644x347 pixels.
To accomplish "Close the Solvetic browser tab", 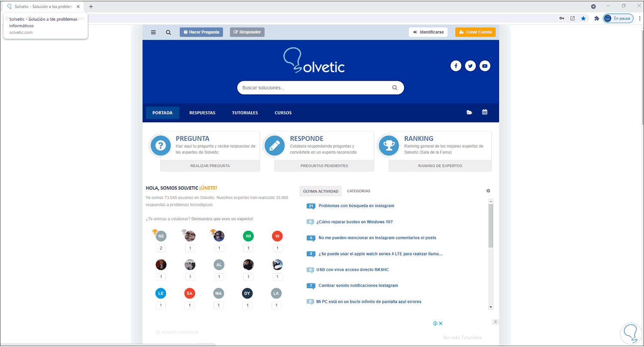I will click(78, 7).
